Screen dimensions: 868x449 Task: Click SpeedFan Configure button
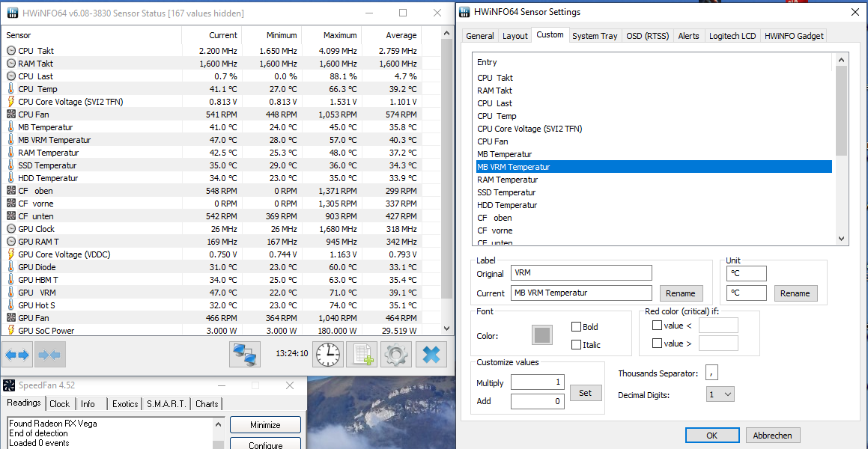(x=265, y=445)
